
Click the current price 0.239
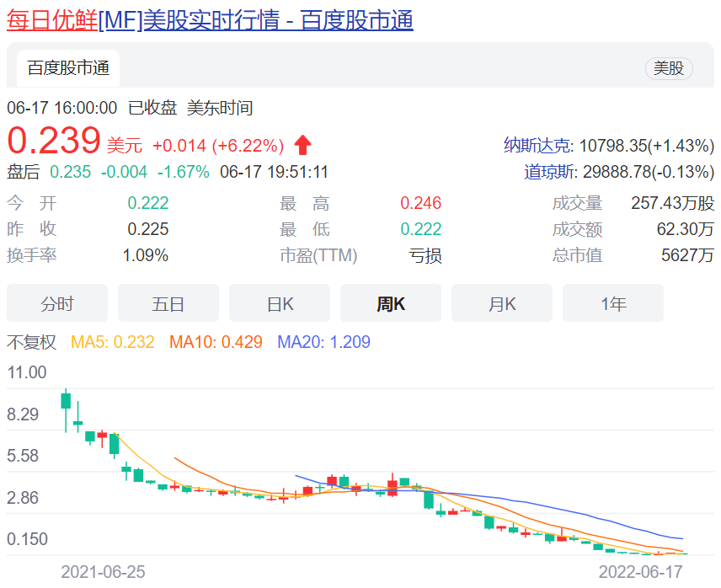54,141
